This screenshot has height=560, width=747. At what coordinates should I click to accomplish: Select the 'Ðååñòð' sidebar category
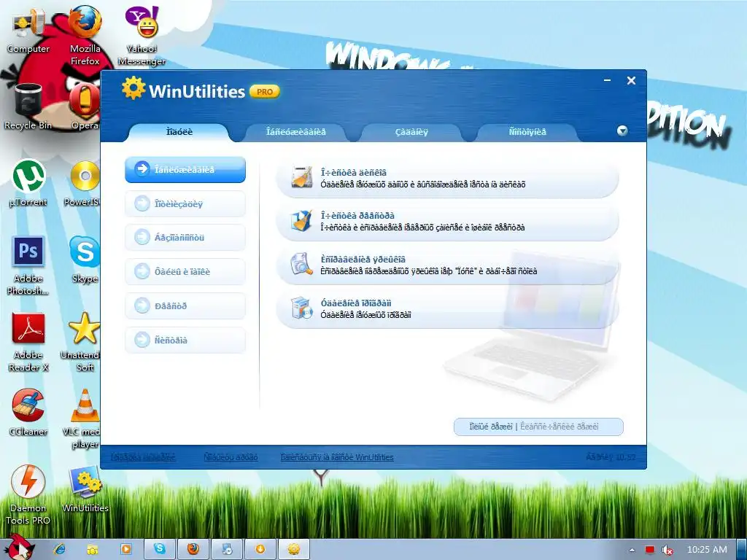click(185, 306)
